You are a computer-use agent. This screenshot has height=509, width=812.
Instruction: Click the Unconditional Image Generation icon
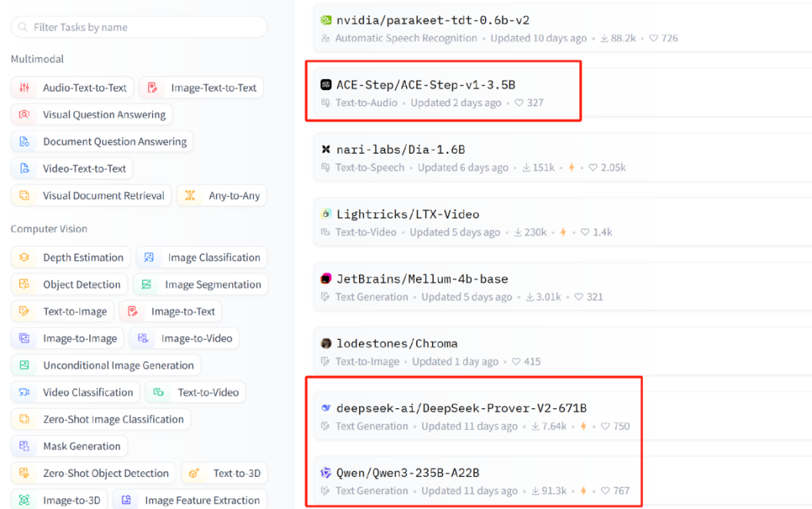pos(25,365)
